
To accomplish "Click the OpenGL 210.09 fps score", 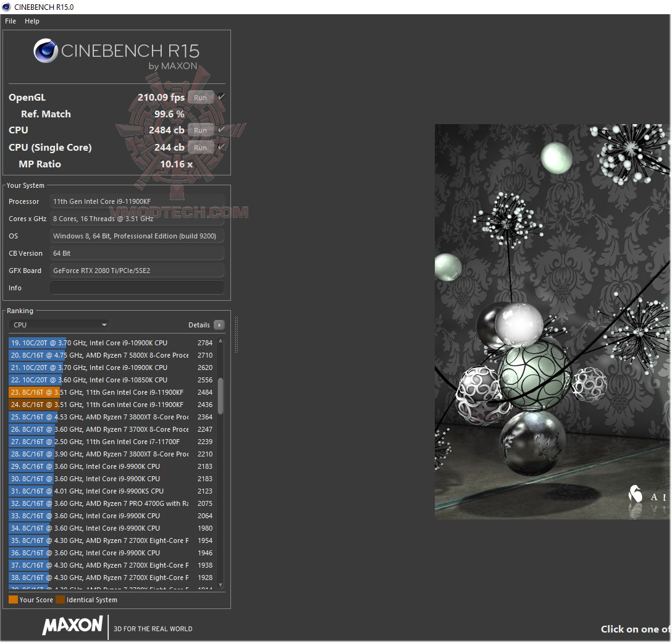I will click(x=161, y=98).
